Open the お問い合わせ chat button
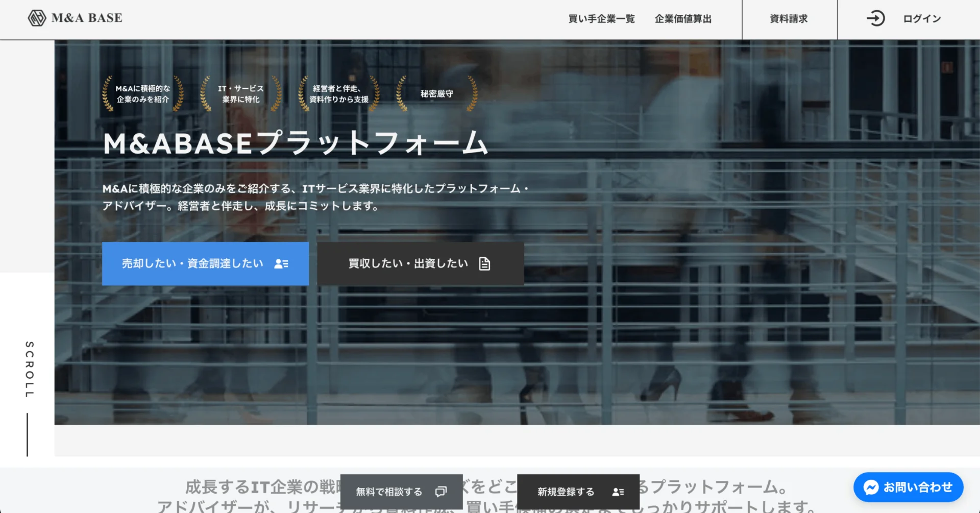Viewport: 980px width, 513px height. point(908,487)
